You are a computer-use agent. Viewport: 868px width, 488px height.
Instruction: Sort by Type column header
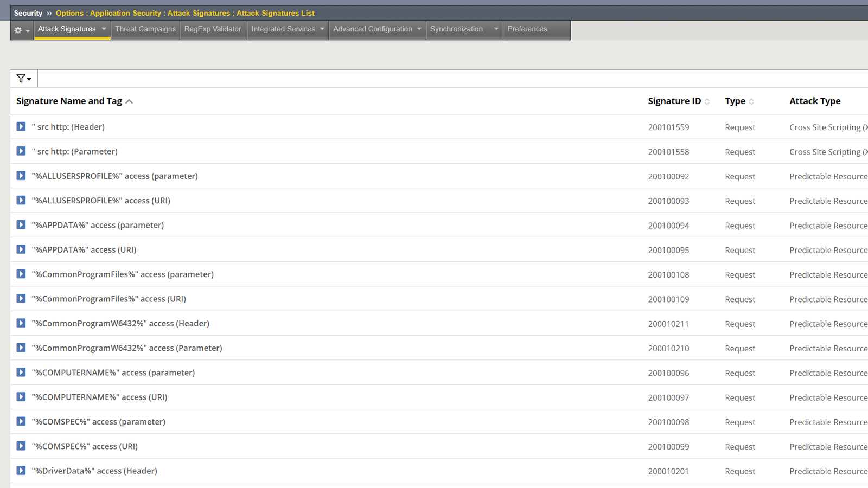[x=739, y=101]
